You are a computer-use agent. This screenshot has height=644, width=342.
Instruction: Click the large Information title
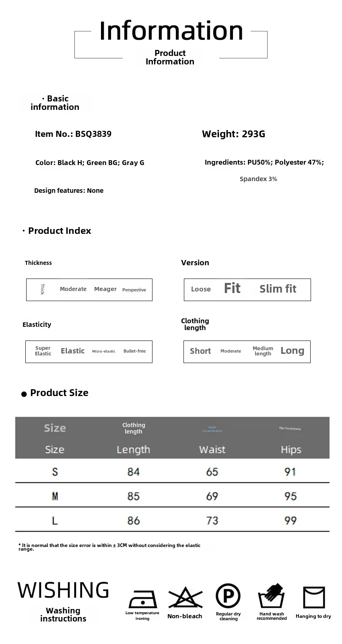point(171,31)
